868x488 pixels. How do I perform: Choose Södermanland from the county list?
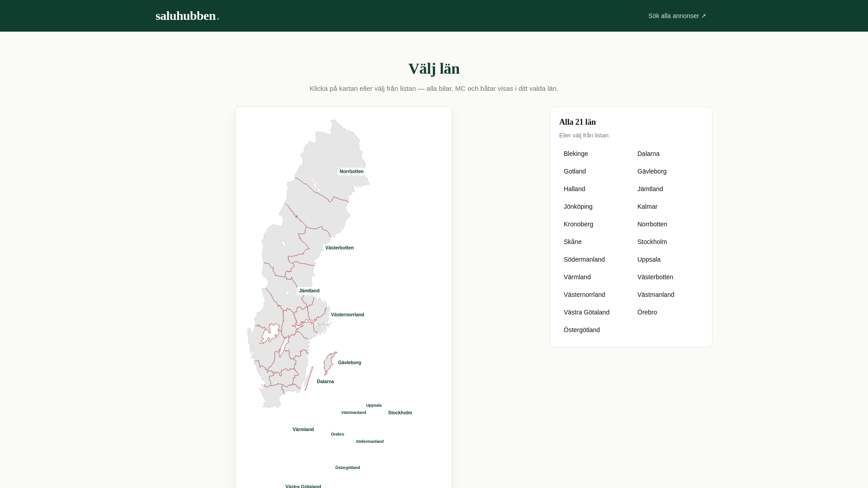pyautogui.click(x=594, y=259)
